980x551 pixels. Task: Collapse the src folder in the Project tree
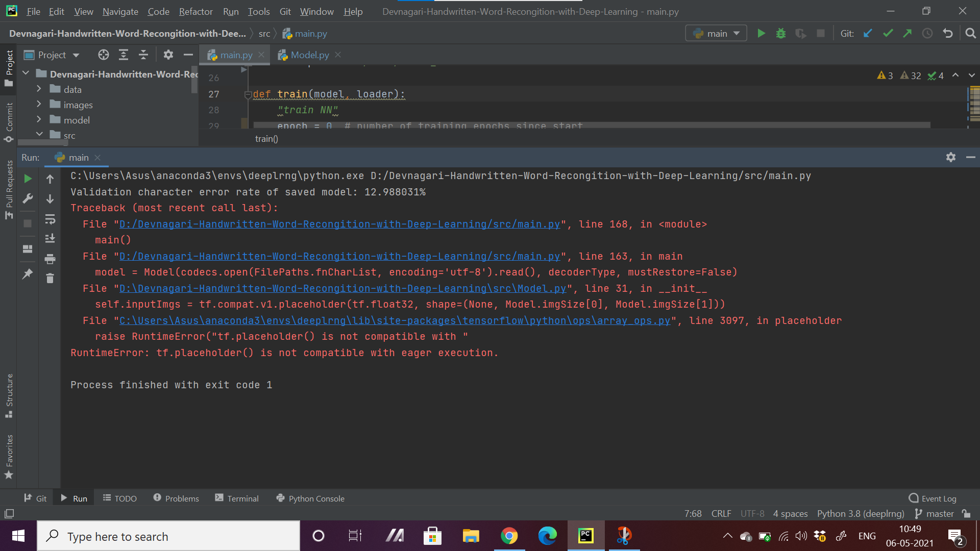click(x=39, y=134)
